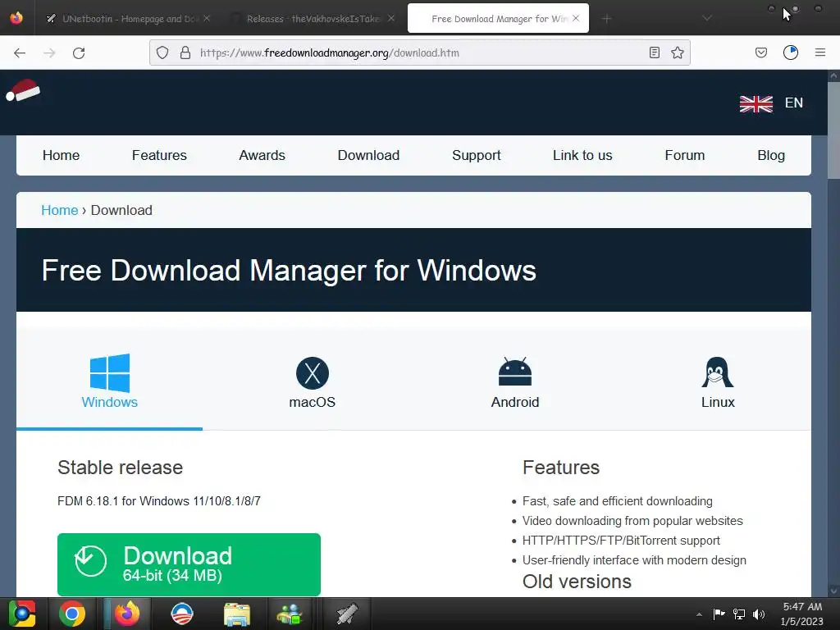Open Link to us navigation item
This screenshot has height=630, width=840.
582,155
